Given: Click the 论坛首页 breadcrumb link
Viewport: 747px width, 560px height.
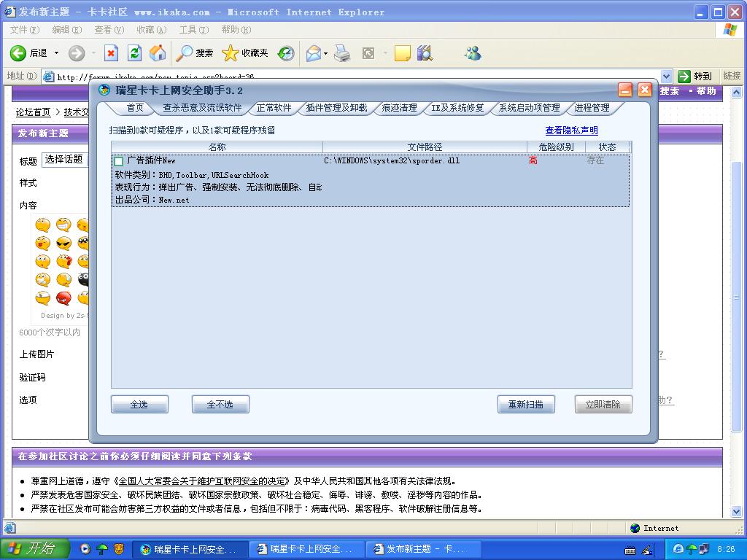Looking at the screenshot, I should [33, 112].
